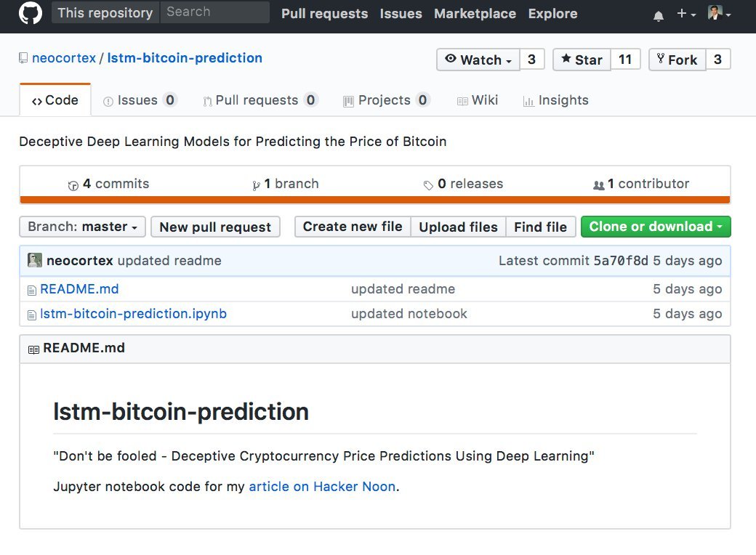This screenshot has width=756, height=555.
Task: Open the neocortex owner link
Action: [x=64, y=58]
